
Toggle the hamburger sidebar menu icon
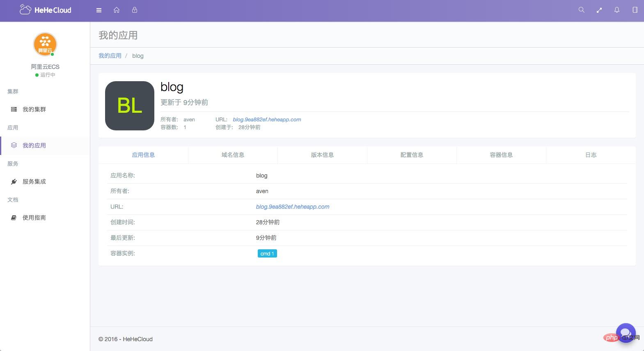pos(99,10)
